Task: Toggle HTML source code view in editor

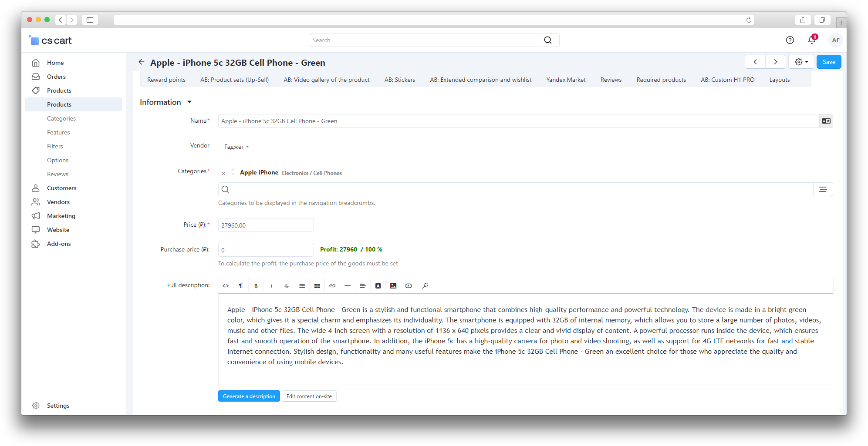Action: point(226,286)
